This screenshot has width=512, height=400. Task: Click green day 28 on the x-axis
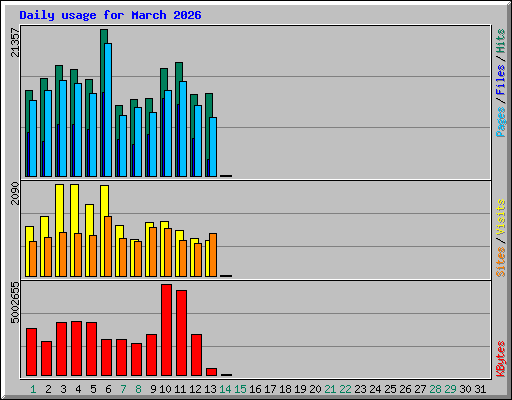point(435,389)
